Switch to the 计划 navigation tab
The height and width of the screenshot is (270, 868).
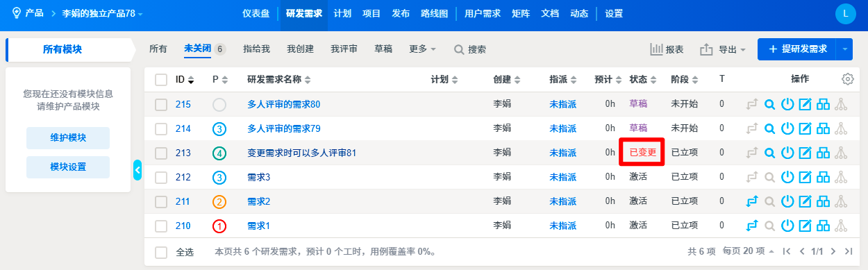[342, 13]
